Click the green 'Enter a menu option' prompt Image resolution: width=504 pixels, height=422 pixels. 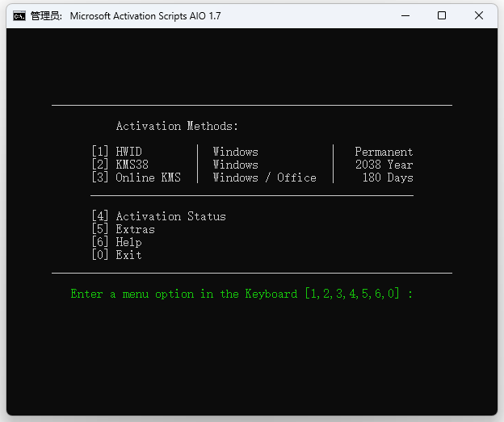coord(241,294)
